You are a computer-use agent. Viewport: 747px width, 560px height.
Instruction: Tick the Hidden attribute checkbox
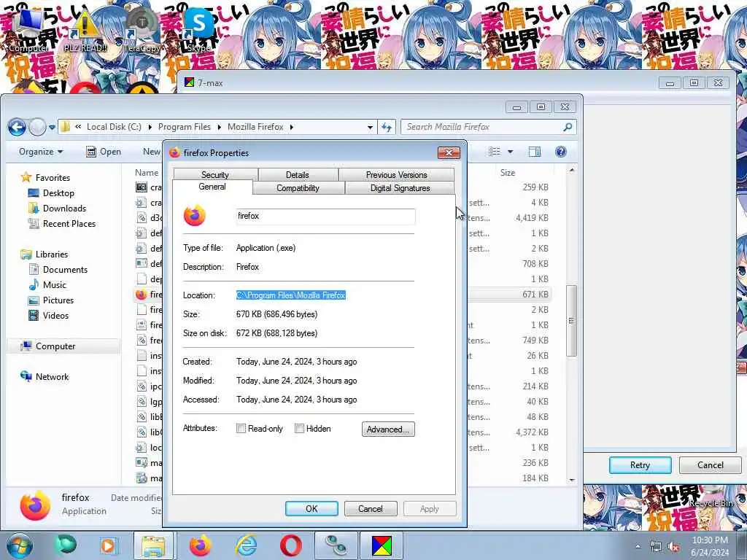(x=299, y=429)
